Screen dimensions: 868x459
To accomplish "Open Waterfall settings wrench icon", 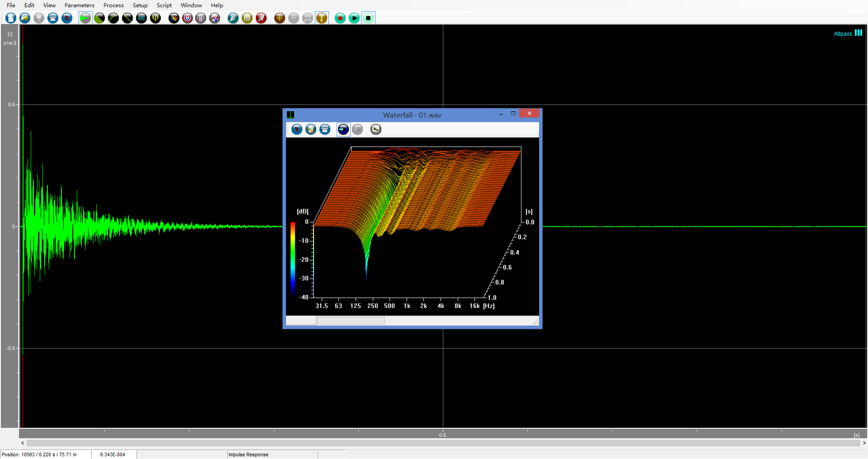I will [375, 130].
